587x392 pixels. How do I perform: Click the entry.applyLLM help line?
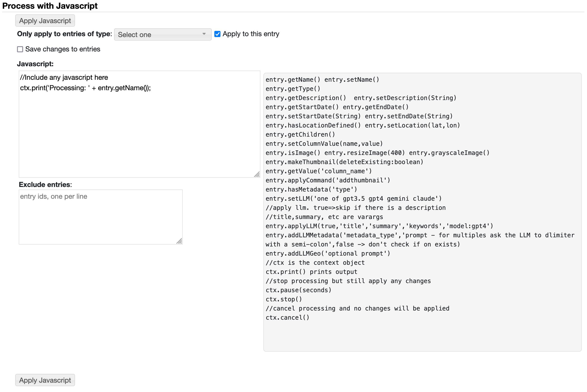point(379,226)
